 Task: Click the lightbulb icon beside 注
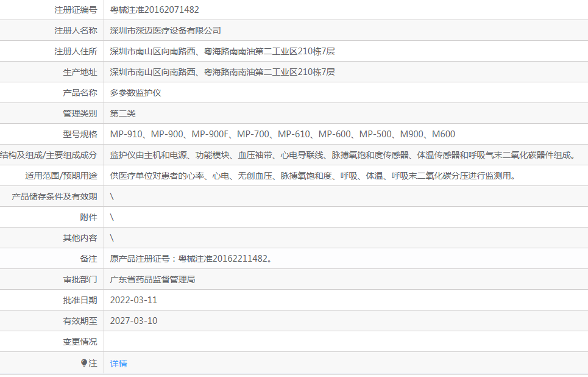pos(84,363)
